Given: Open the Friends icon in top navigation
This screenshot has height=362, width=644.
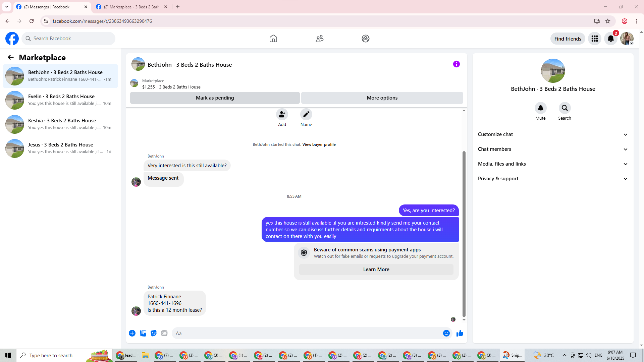Looking at the screenshot, I should tap(320, 39).
